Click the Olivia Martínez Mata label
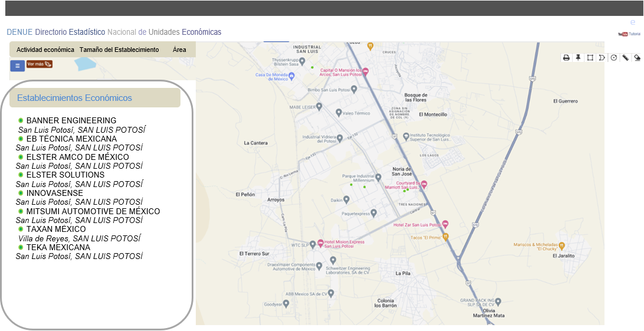This screenshot has height=331, width=644. tap(488, 313)
